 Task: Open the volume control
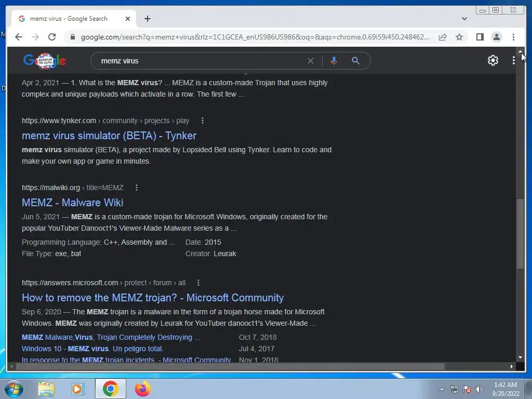pos(479,389)
